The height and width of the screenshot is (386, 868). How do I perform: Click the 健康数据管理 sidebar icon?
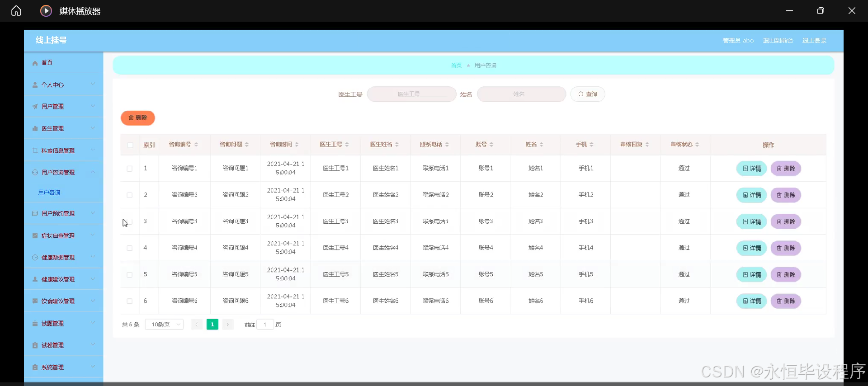coord(35,258)
